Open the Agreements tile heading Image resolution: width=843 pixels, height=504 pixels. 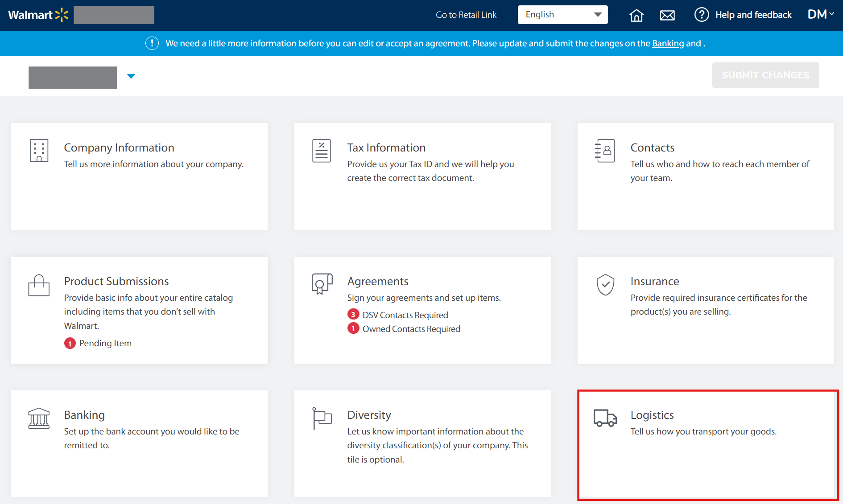(377, 281)
